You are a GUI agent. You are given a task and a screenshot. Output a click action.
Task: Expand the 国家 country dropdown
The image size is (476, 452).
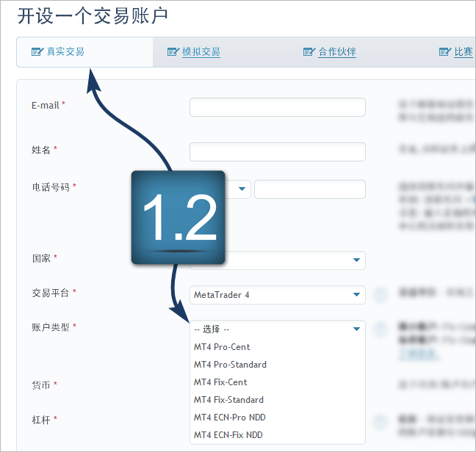[x=294, y=260]
